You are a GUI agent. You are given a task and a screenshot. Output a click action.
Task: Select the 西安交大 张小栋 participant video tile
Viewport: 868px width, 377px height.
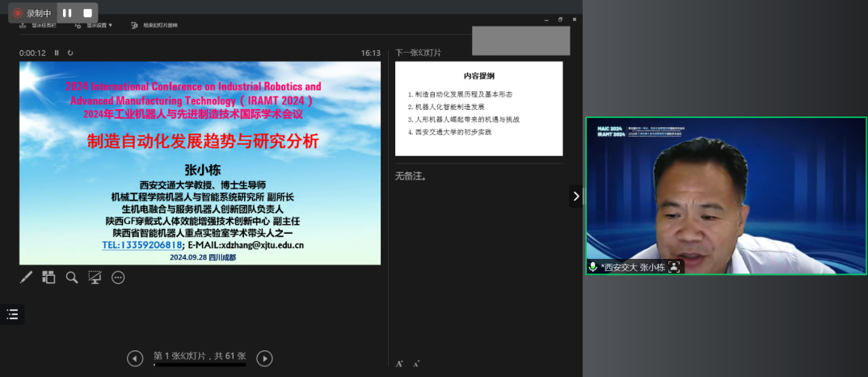(727, 196)
